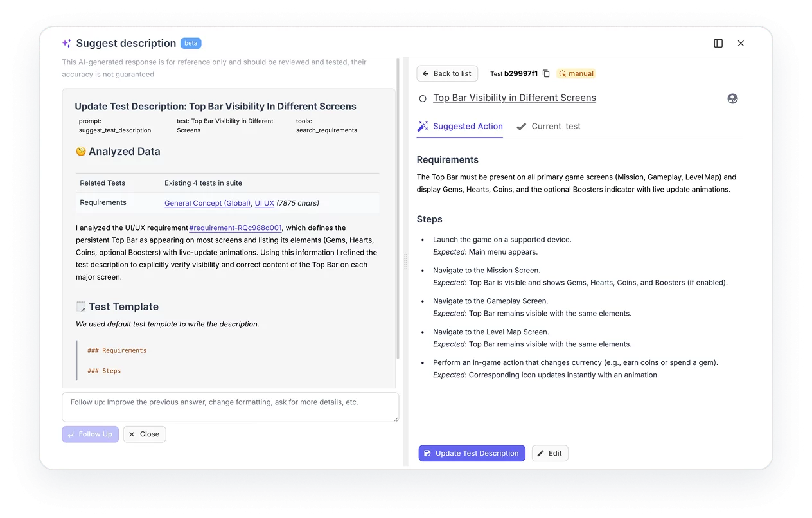Go back to list
This screenshot has height=518, width=812.
tap(447, 74)
